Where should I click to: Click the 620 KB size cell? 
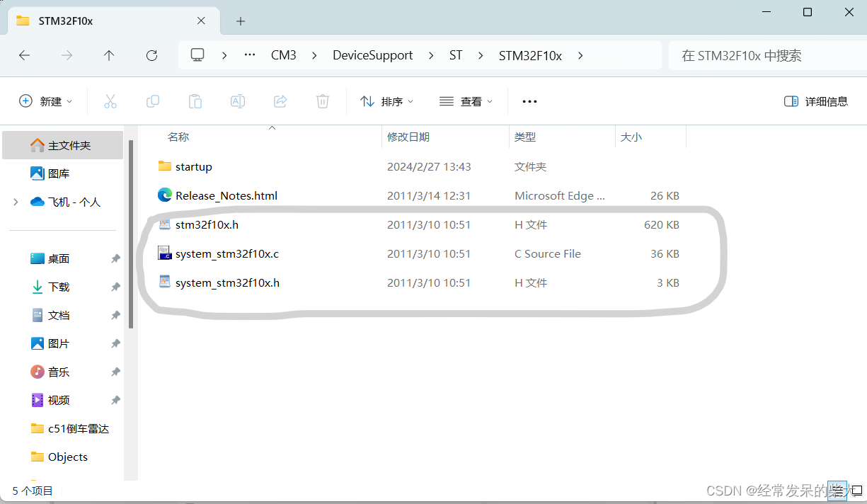click(x=662, y=224)
